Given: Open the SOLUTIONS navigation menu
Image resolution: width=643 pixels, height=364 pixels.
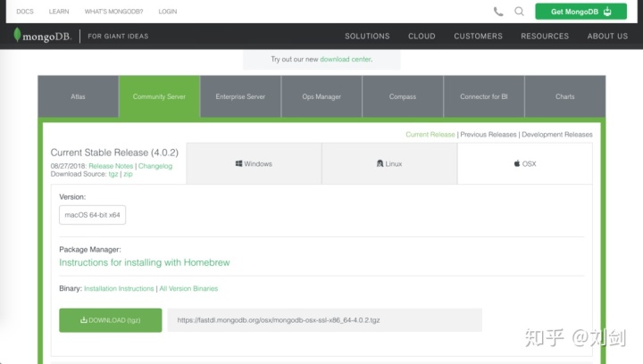Looking at the screenshot, I should tap(367, 36).
